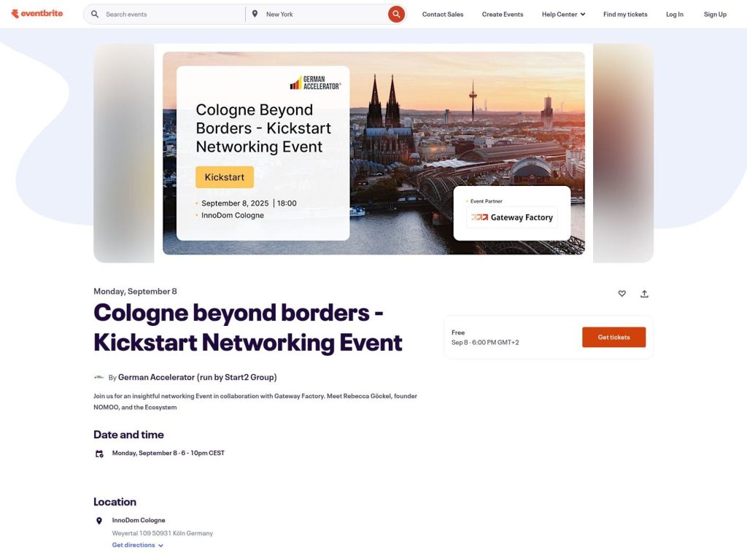Expand the Help Center dropdown
This screenshot has width=747, height=560.
point(562,14)
